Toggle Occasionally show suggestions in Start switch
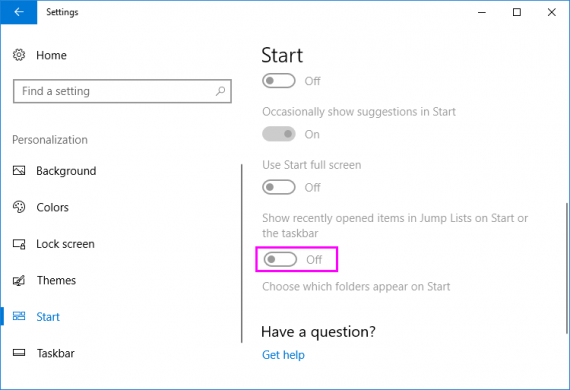The height and width of the screenshot is (390, 570). click(278, 134)
